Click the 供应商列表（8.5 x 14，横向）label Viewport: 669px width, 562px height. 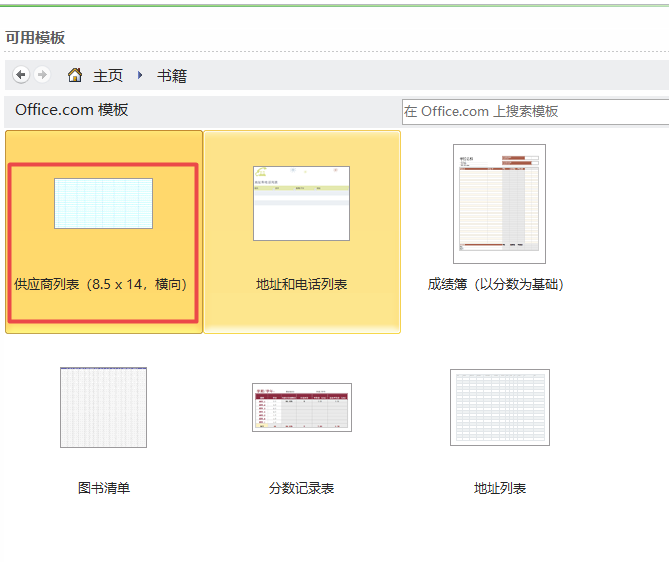pos(101,284)
